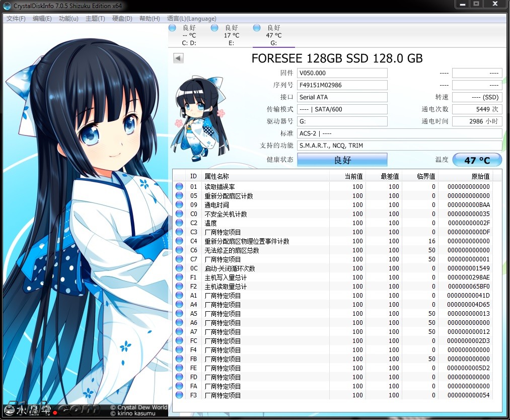Click status orb for attribute 09 通电时间

(x=179, y=204)
